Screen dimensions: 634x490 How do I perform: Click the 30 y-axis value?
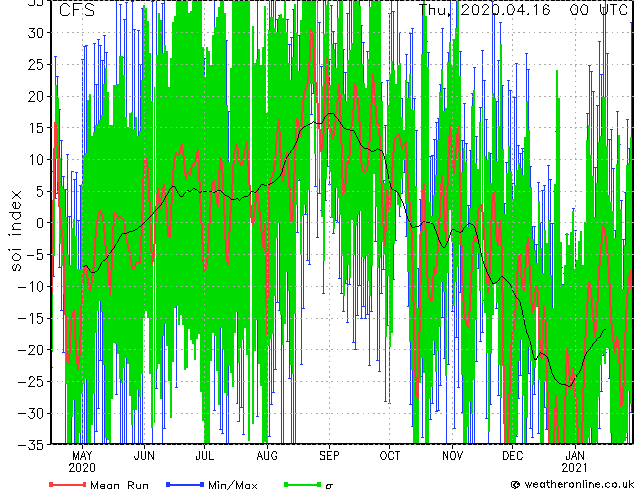(x=37, y=33)
